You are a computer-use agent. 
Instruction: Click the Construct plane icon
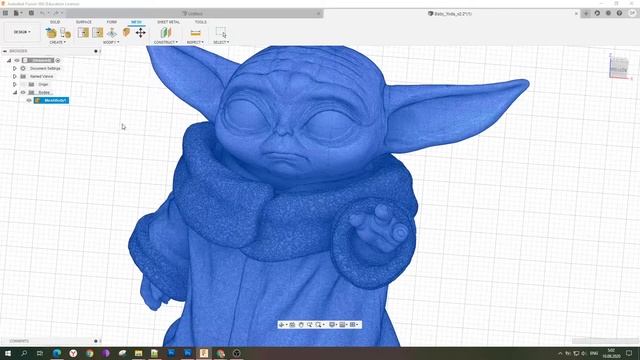(166, 33)
